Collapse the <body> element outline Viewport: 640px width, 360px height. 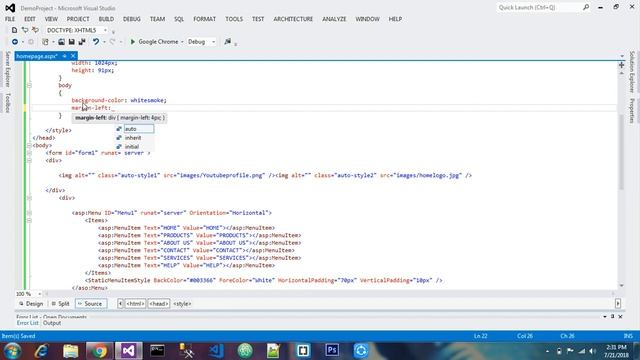coord(29,145)
